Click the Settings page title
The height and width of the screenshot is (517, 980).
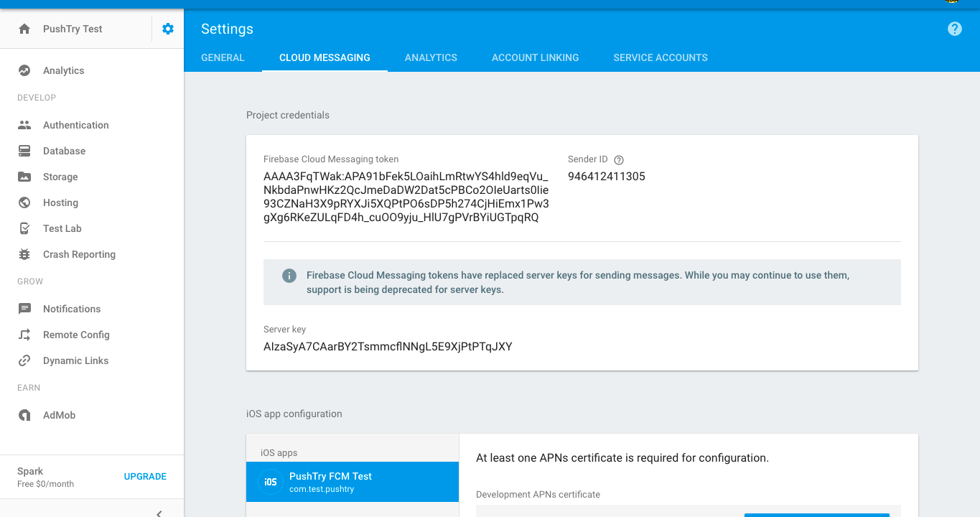227,29
